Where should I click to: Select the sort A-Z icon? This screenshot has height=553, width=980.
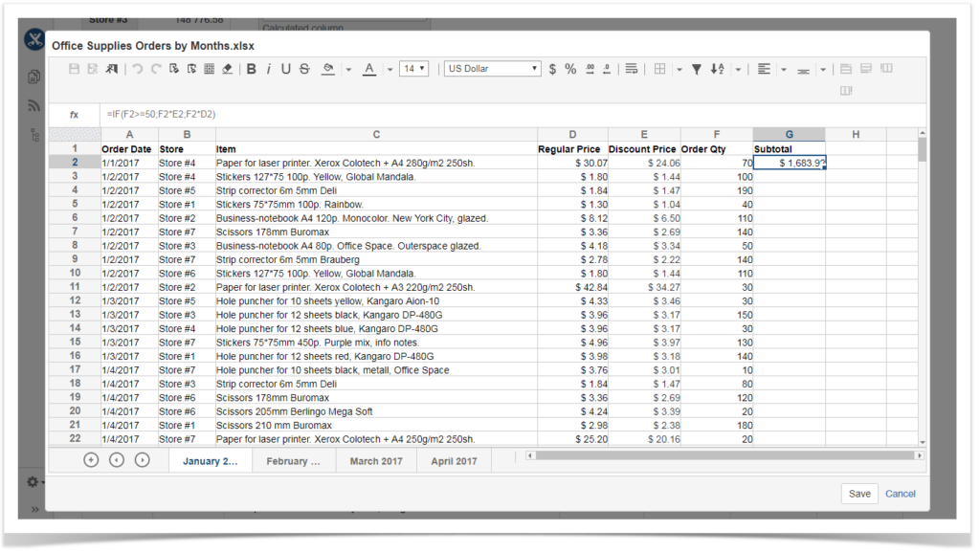coord(717,68)
